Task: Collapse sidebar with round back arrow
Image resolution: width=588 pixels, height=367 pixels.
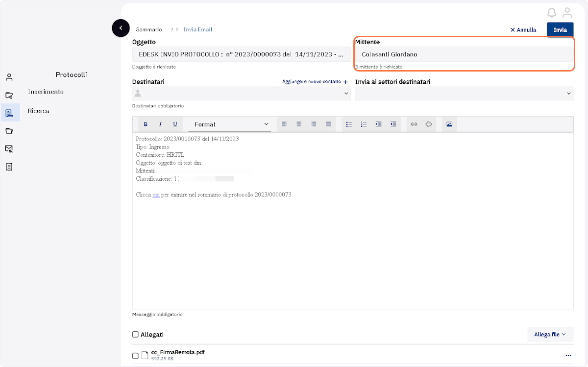Action: (121, 28)
